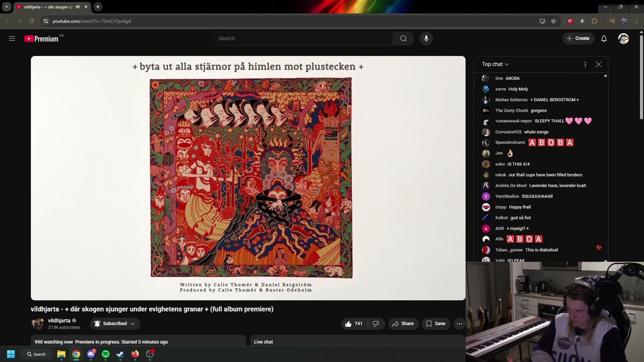The height and width of the screenshot is (362, 644).
Task: Open the vildhjarta channel name link
Action: (x=59, y=321)
